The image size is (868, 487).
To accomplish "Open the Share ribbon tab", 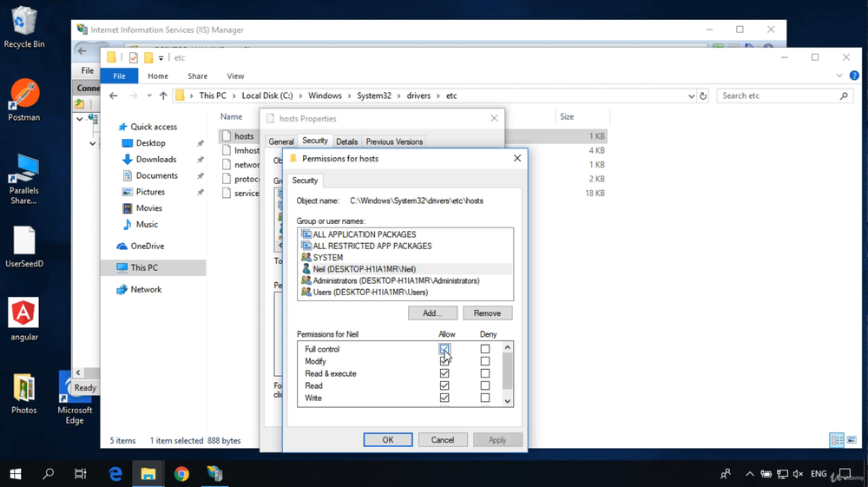I will [x=197, y=76].
